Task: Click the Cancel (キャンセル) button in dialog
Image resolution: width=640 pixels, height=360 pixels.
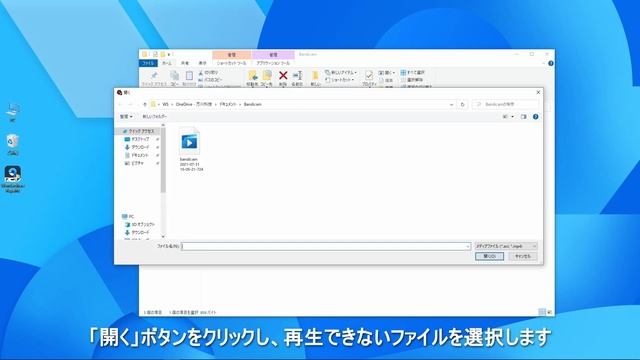Action: point(523,256)
